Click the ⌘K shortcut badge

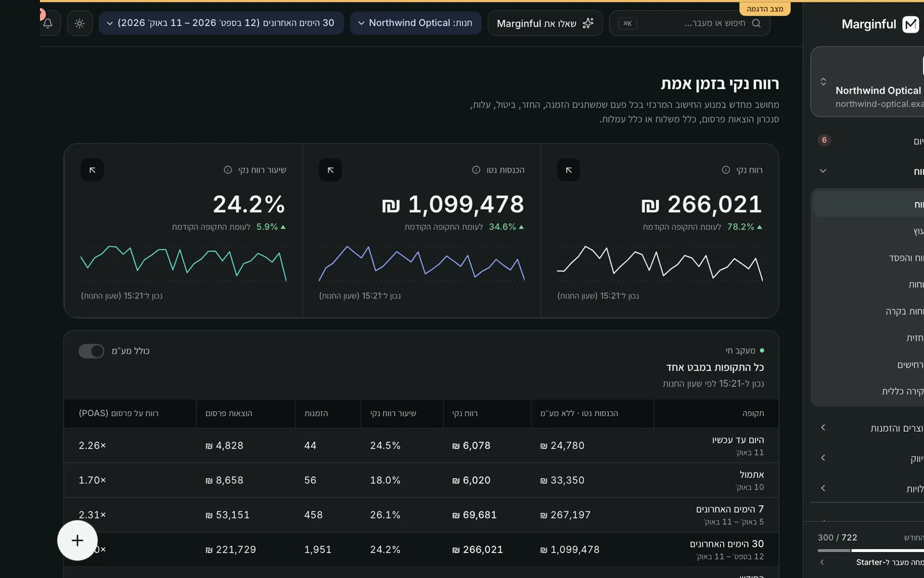click(x=628, y=23)
